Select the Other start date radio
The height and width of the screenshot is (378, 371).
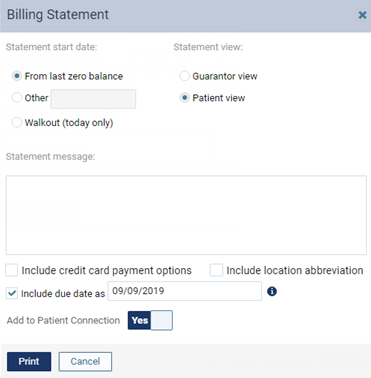[x=17, y=98]
